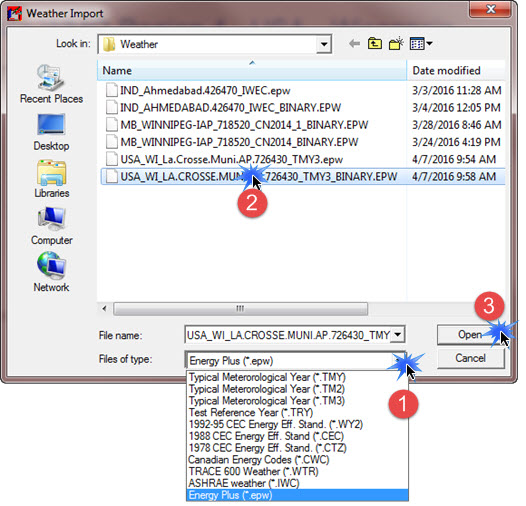This screenshot has width=526, height=506.
Task: Open Libraries location in sidebar
Action: pyautogui.click(x=51, y=179)
